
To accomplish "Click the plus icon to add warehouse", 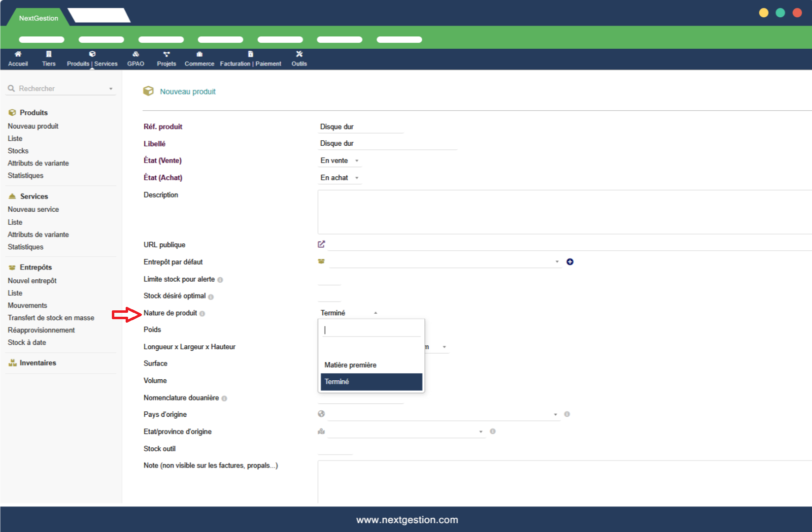I will 570,262.
